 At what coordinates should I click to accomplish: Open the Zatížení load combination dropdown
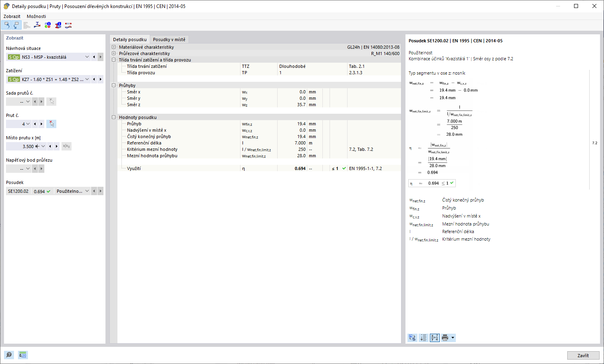coord(87,79)
